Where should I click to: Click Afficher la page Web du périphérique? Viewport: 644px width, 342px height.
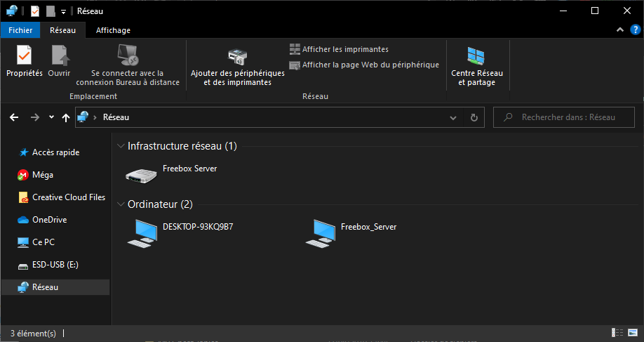364,65
